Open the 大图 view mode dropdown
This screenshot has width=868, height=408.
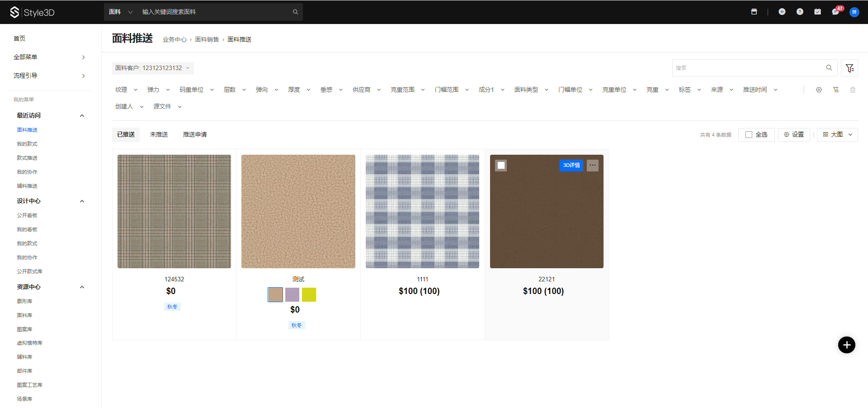[x=837, y=135]
